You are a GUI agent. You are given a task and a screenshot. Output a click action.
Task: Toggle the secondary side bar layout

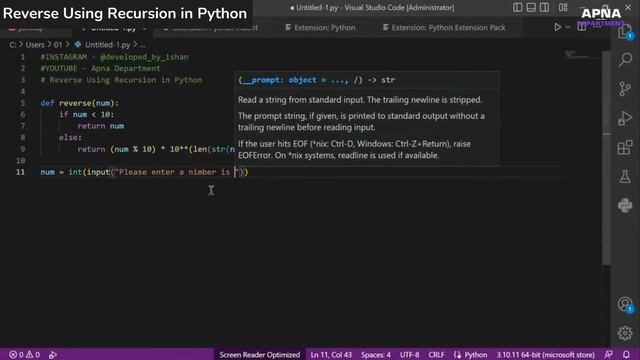(544, 7)
